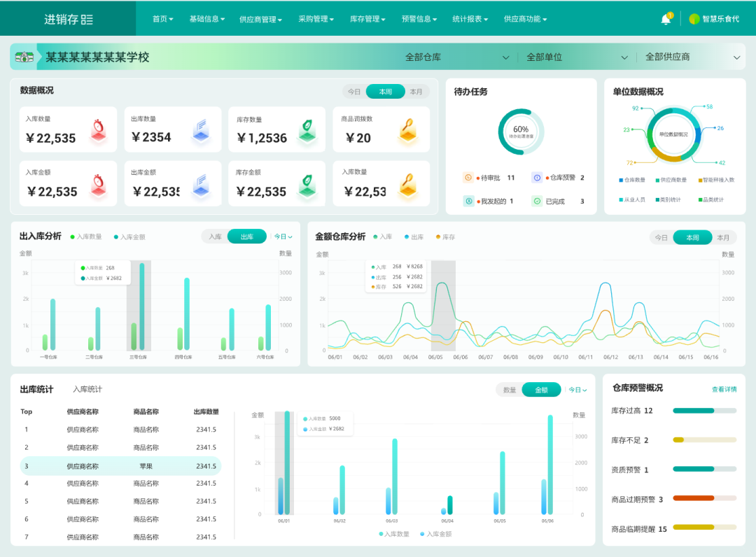Switch 出入库分析 to 入库
Screen dimensions: 756x557
pos(215,237)
